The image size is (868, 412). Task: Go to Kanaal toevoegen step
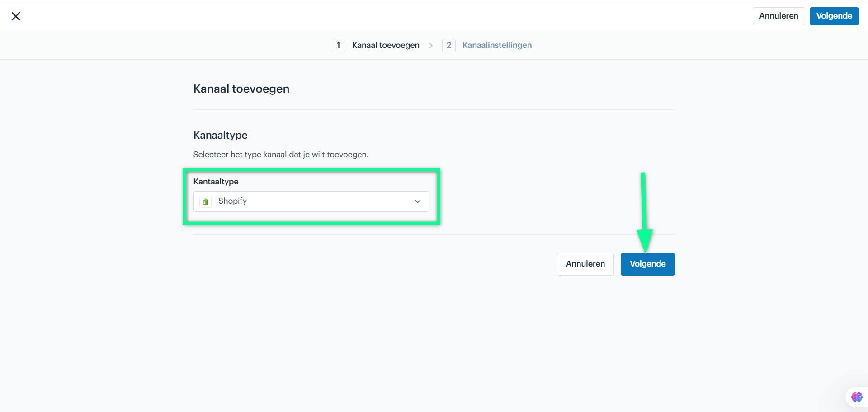tap(386, 45)
